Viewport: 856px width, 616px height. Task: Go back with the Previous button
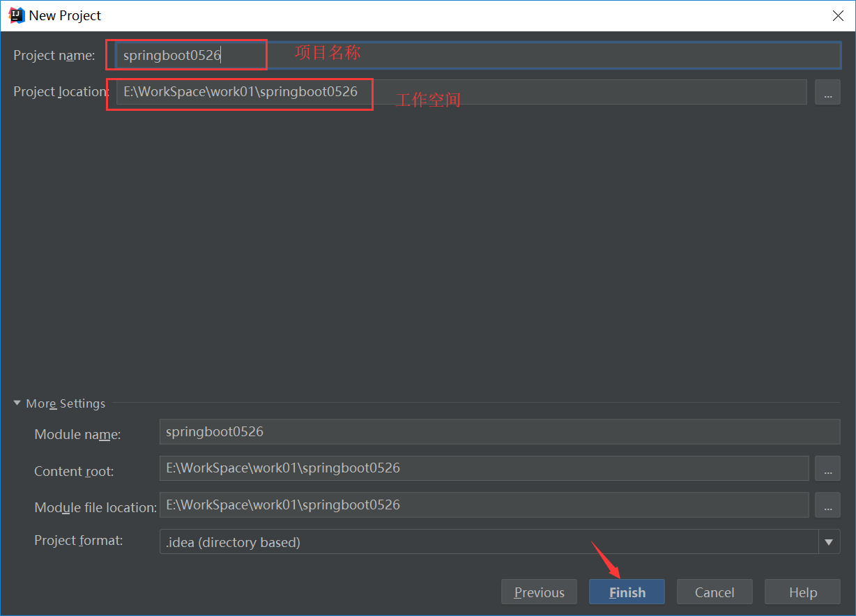tap(539, 592)
